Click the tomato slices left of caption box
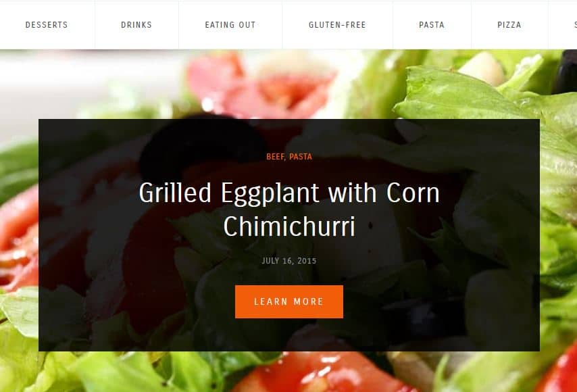Screen dimensions: 577x392 (18, 236)
